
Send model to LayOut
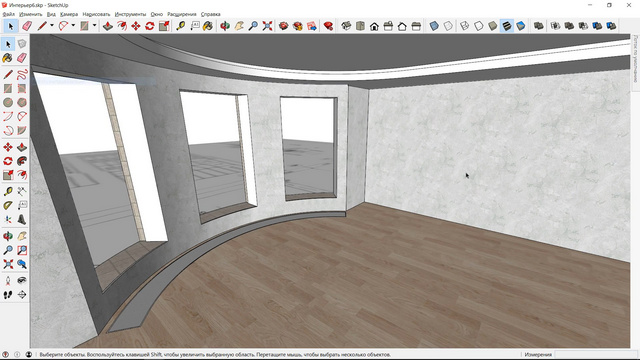[x=312, y=26]
